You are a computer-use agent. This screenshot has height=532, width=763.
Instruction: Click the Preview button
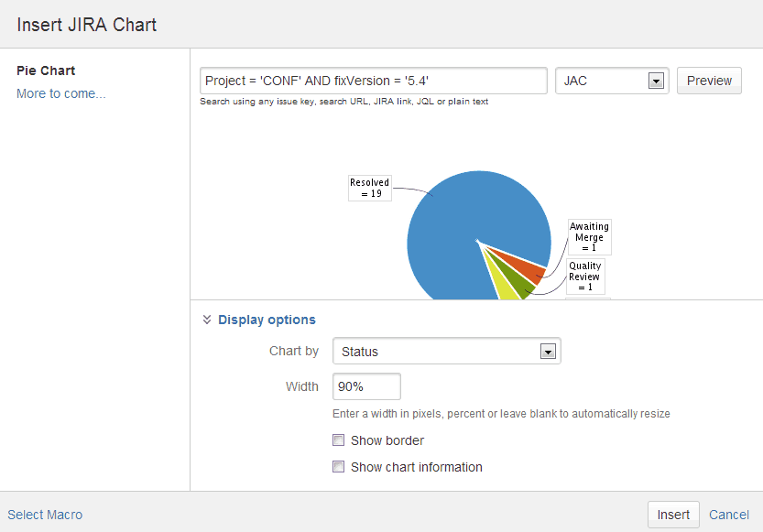pos(709,81)
